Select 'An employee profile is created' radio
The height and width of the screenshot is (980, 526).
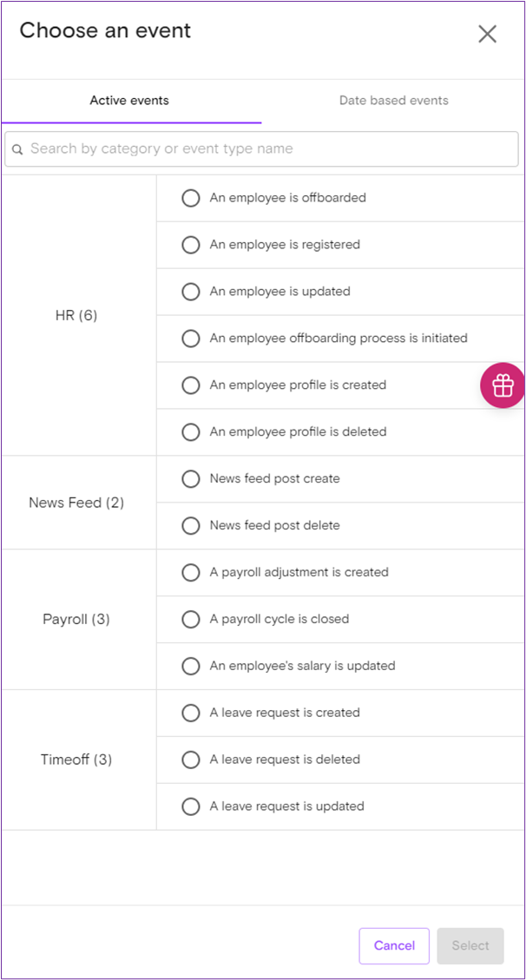[x=191, y=385]
